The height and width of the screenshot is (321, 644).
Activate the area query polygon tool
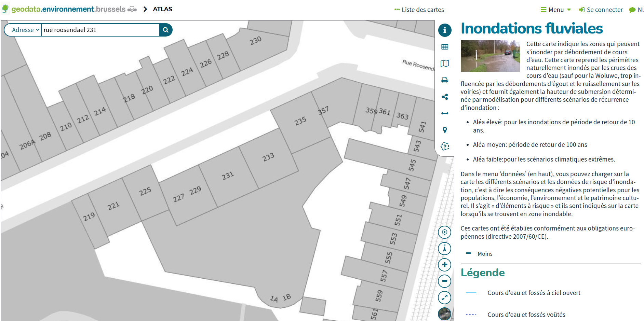(x=444, y=146)
